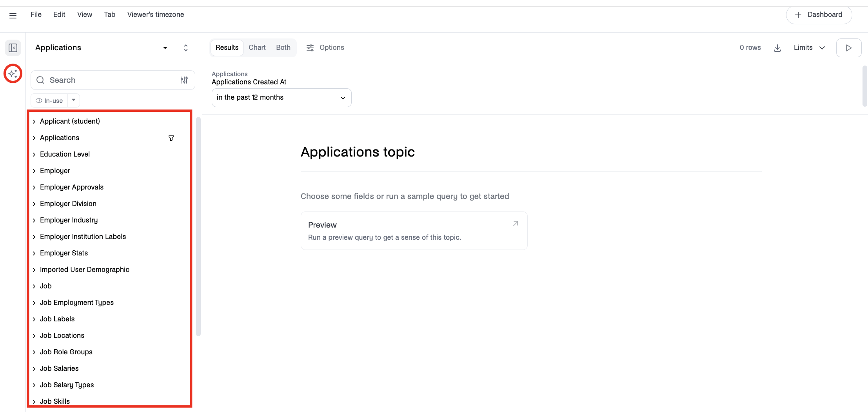Click Viewer's timezone setting
868x412 pixels.
(156, 15)
